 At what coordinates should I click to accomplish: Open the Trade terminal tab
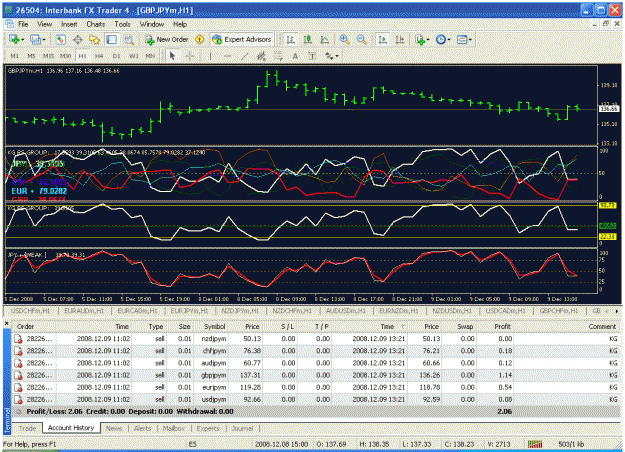[x=27, y=428]
